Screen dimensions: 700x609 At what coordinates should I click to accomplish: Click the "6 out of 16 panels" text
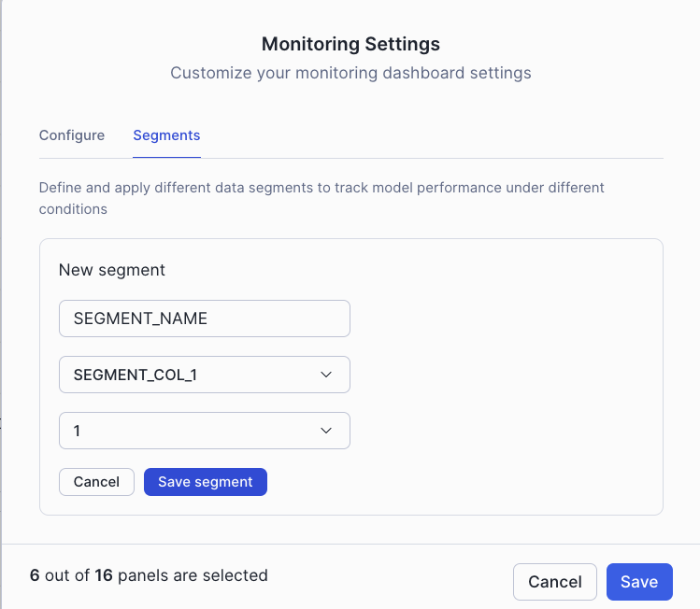[149, 575]
